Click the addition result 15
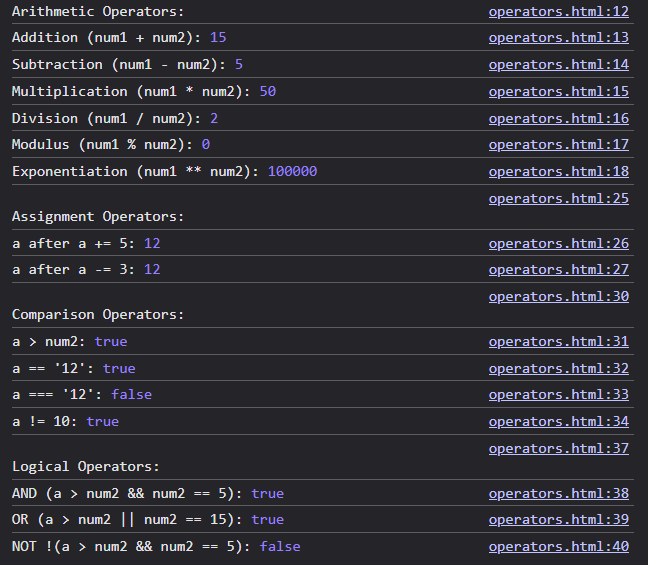Image resolution: width=648 pixels, height=565 pixels. coord(218,38)
